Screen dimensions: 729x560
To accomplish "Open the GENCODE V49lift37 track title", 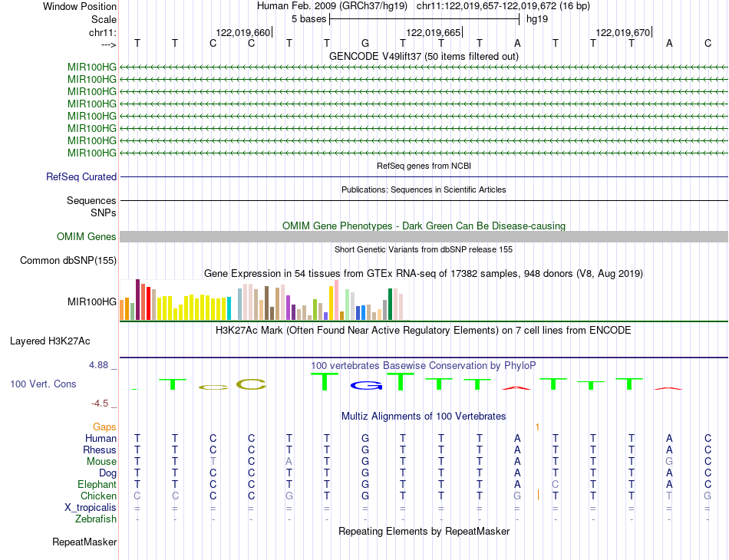I will point(424,56).
